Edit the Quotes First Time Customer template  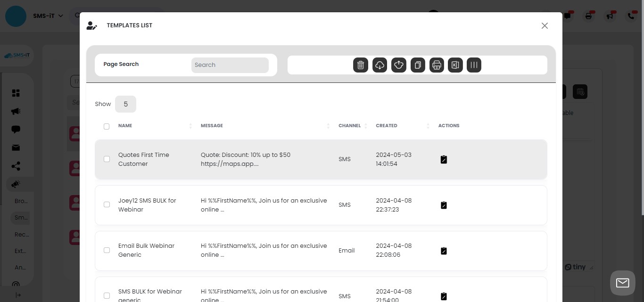click(444, 159)
